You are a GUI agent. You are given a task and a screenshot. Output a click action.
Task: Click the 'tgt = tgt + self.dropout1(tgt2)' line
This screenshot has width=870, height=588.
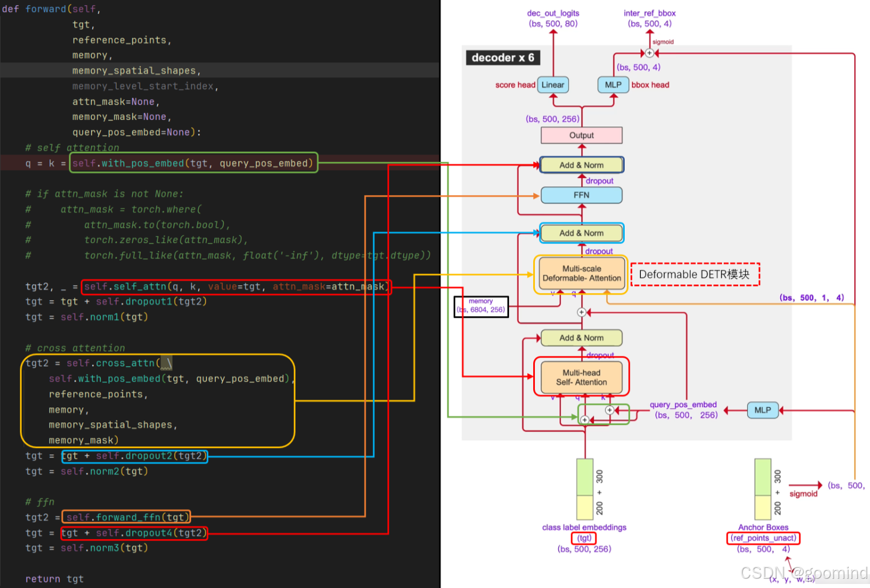[x=116, y=302]
